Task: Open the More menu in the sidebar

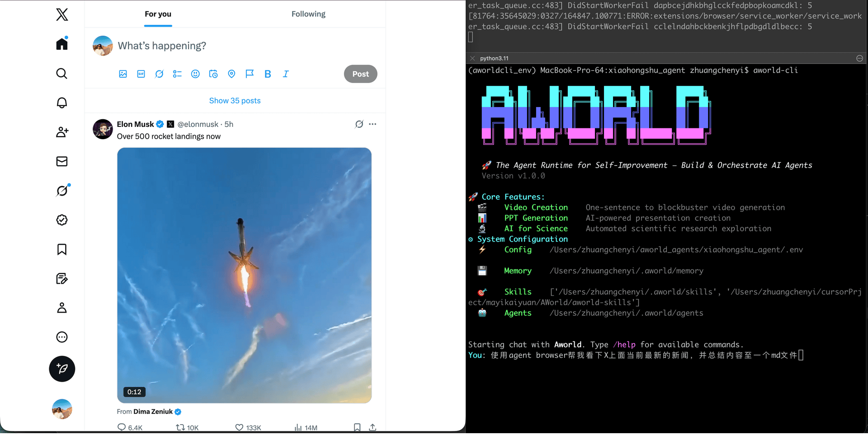Action: click(x=62, y=337)
